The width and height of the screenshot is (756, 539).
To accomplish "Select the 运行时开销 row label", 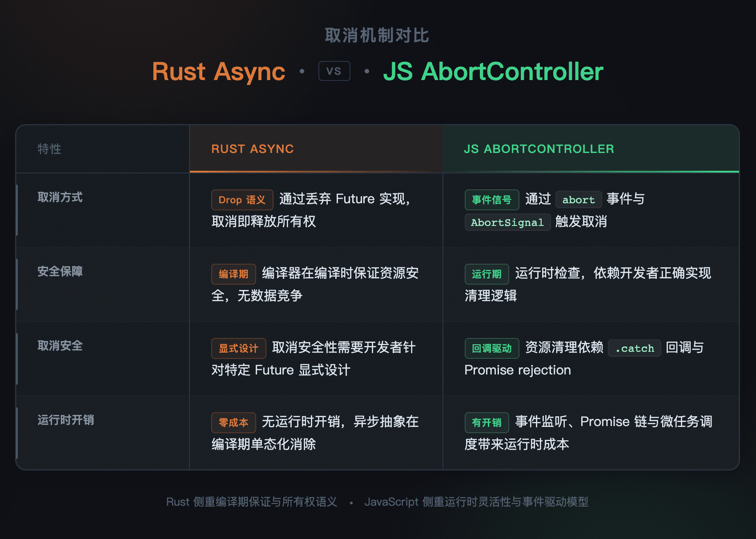I will click(x=65, y=420).
